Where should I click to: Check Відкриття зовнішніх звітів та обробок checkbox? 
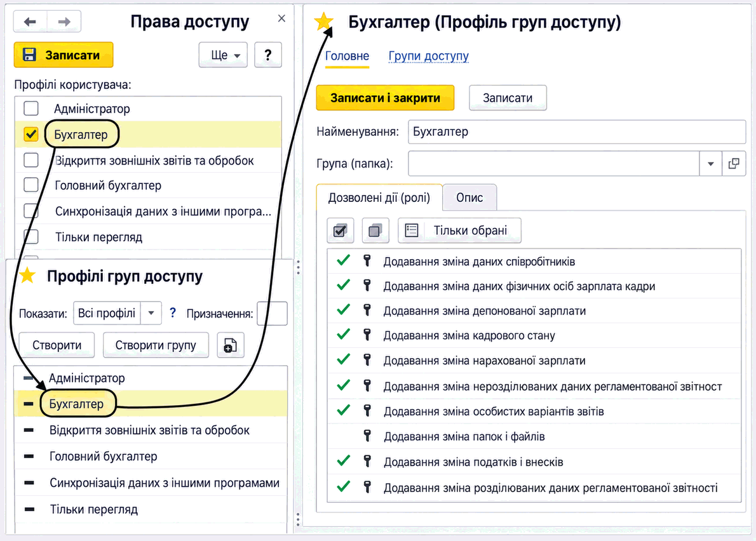[31, 160]
